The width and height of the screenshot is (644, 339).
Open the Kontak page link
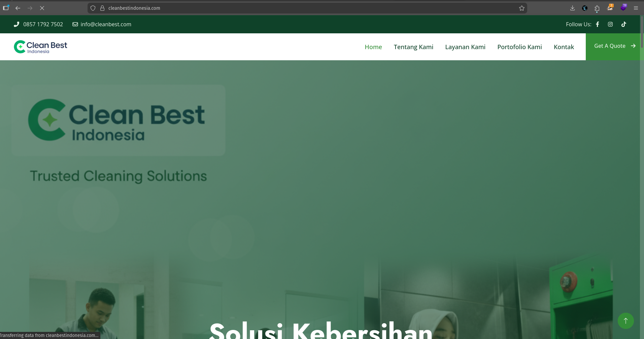(564, 47)
